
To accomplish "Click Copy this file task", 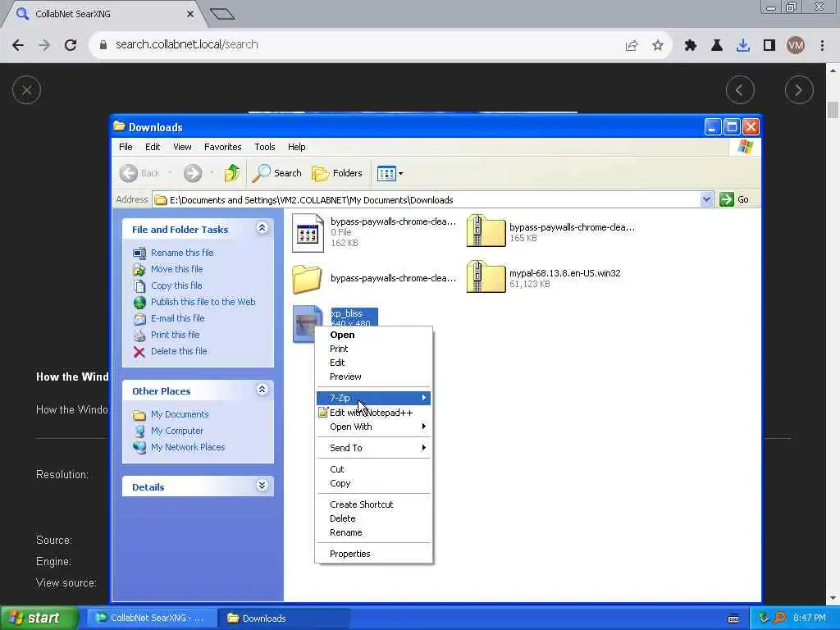I will (176, 285).
